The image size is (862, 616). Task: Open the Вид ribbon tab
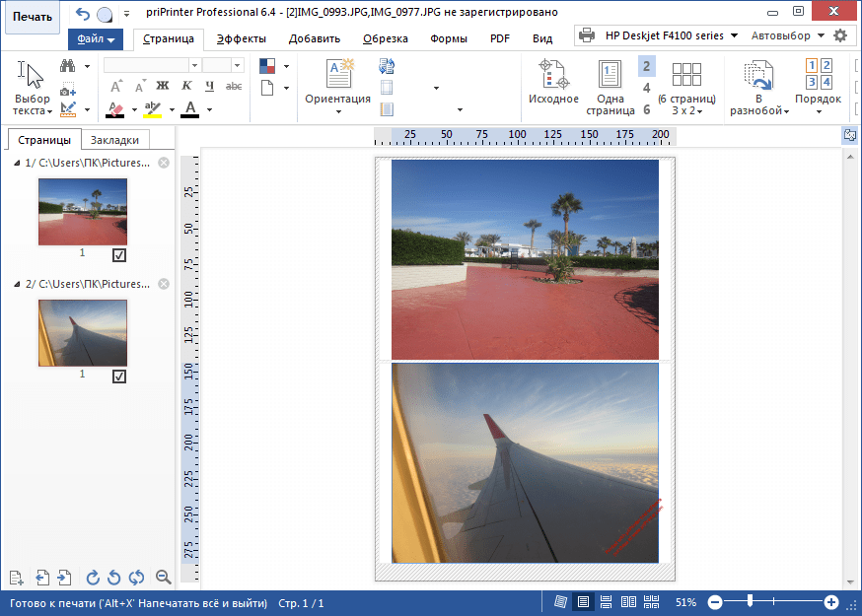click(x=542, y=38)
